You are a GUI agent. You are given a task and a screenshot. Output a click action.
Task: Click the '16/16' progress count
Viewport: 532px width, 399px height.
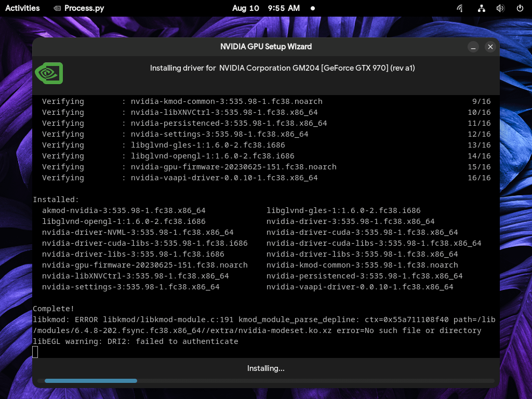point(479,178)
